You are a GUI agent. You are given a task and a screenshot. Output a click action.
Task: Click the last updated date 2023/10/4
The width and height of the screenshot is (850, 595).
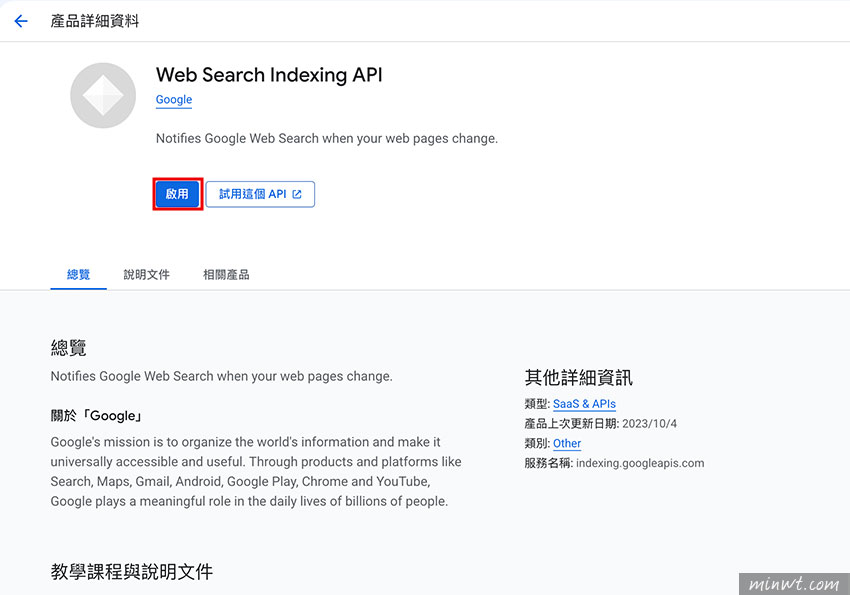click(649, 424)
